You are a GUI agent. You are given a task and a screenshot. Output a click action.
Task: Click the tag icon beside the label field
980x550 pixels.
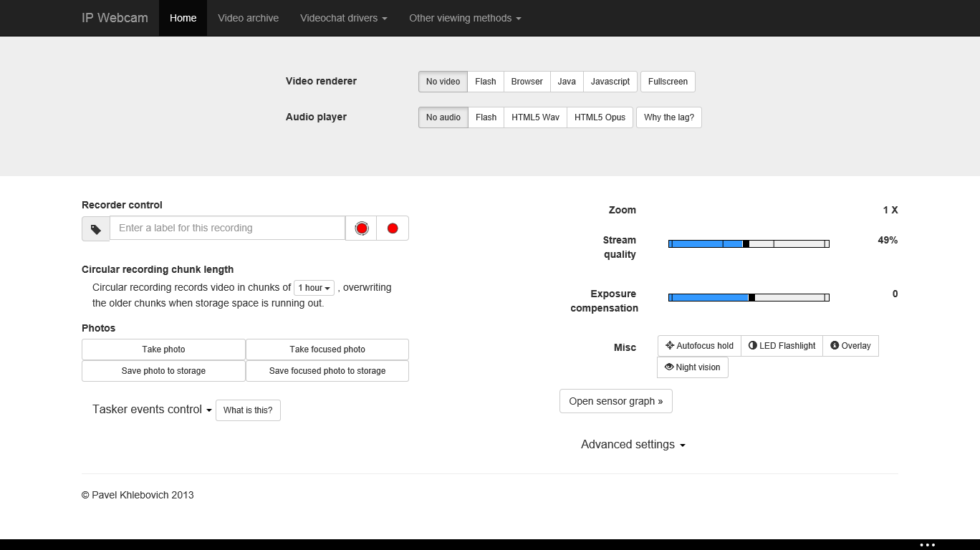coord(96,229)
